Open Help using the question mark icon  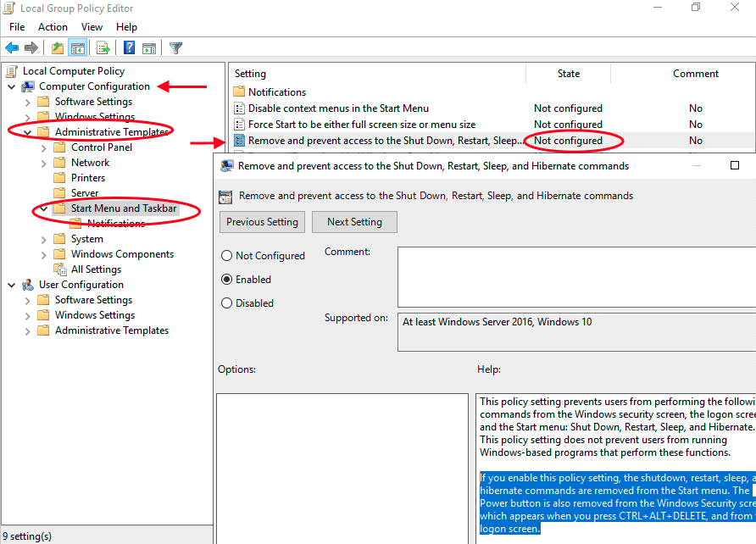tap(128, 47)
